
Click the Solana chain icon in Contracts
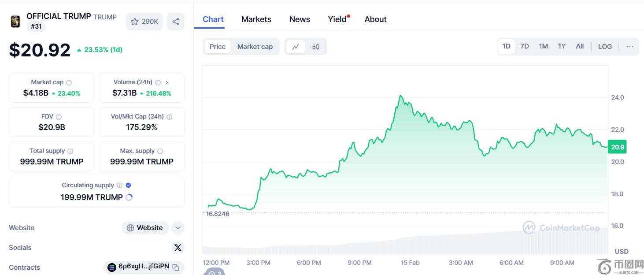(112, 267)
